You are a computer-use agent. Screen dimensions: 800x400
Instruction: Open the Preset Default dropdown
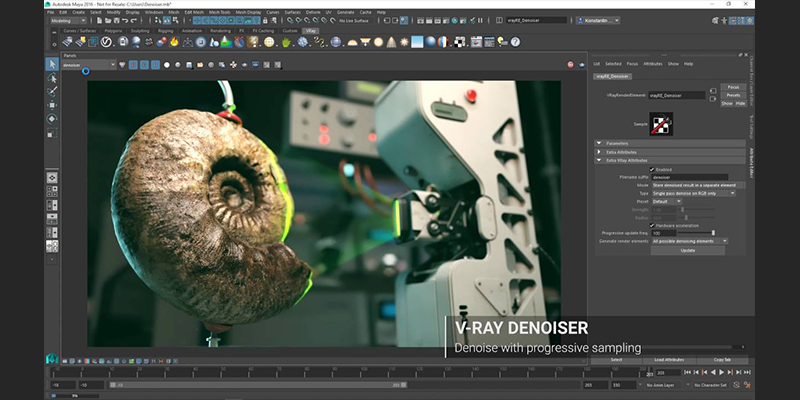pyautogui.click(x=667, y=202)
